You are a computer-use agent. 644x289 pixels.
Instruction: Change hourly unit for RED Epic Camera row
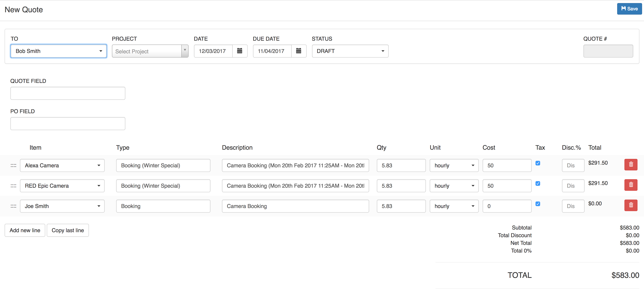click(454, 186)
